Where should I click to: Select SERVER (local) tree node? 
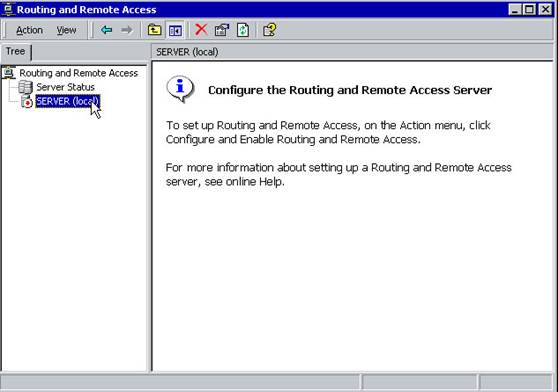tap(68, 101)
